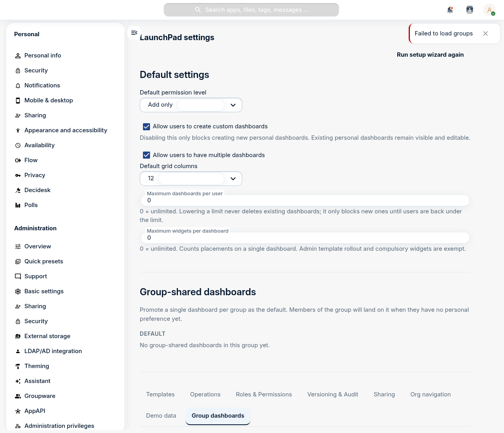504x433 pixels.
Task: Click the Polls bar chart icon
Action: point(18,205)
